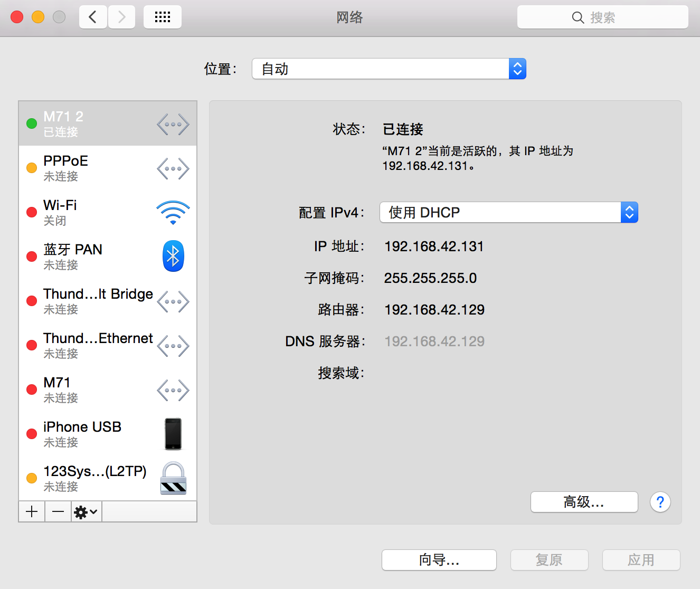Show all preferences grid button
Image resolution: width=700 pixels, height=589 pixels.
[163, 17]
